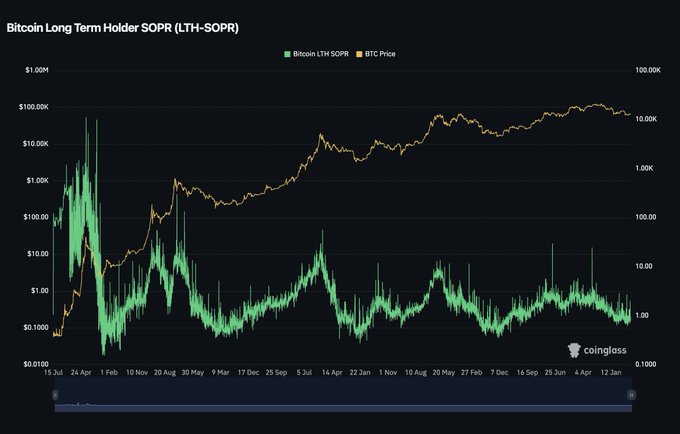
Task: Click the $1.00K left axis label
Action: click(37, 180)
